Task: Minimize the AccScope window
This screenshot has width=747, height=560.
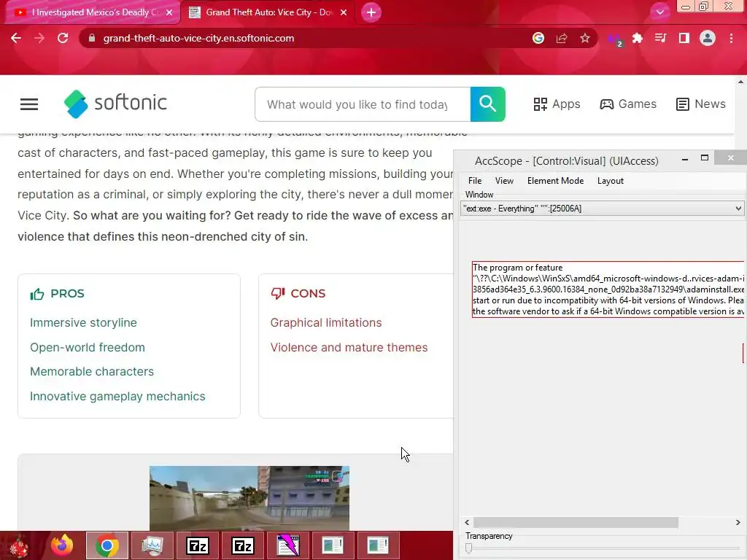Action: [x=685, y=158]
